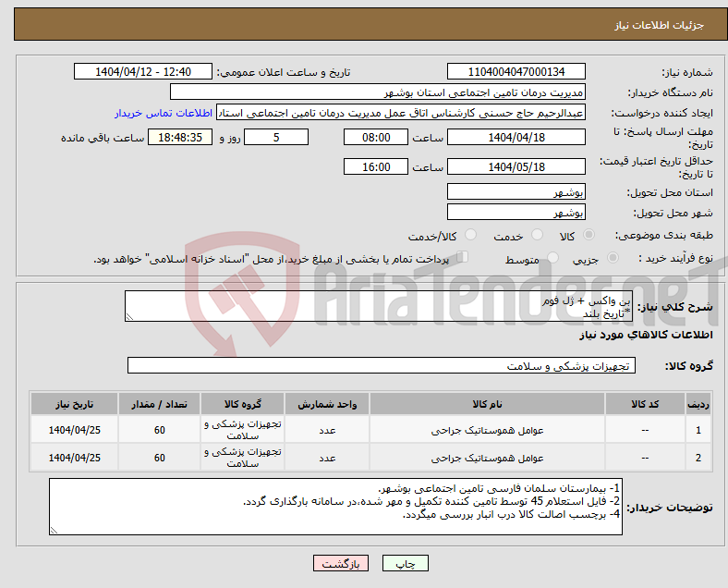Click the response deadline date 1404/04/18

click(516, 137)
